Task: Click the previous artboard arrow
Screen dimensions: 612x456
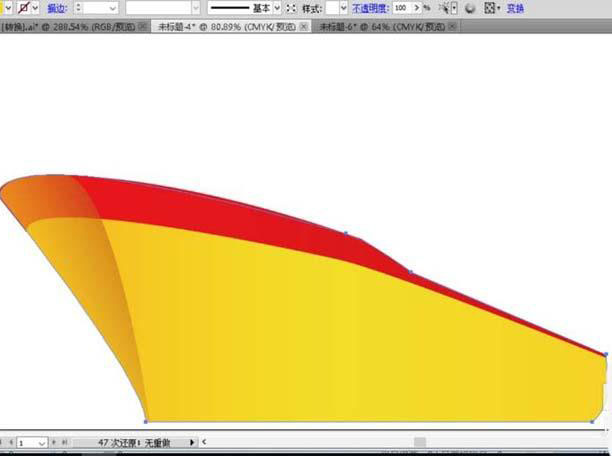Action: 11,442
